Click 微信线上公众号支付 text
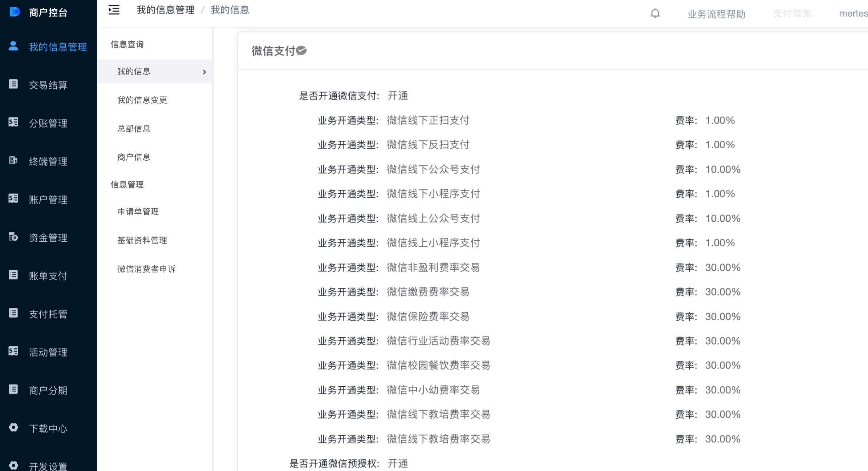 434,218
